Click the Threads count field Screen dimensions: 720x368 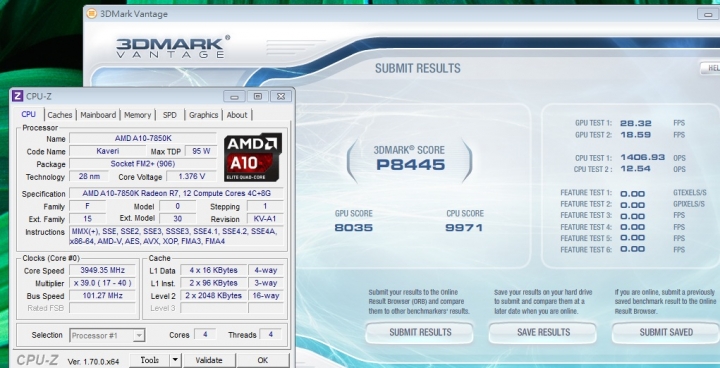[270, 334]
